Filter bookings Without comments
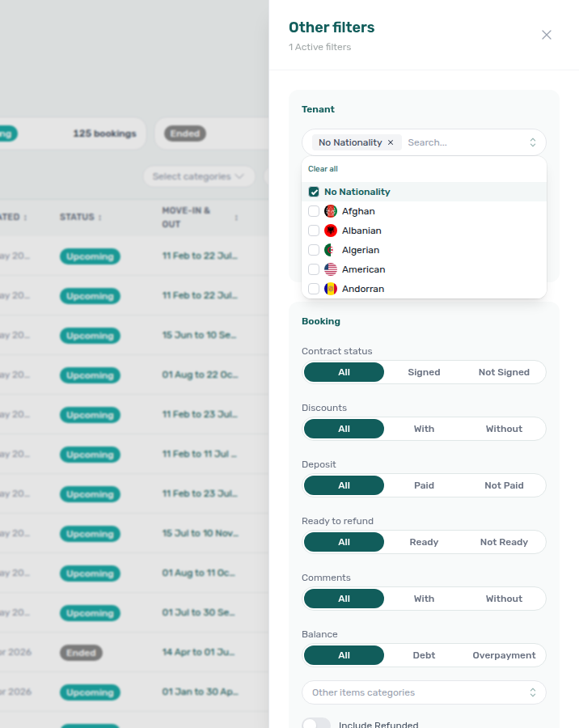Image resolution: width=579 pixels, height=728 pixels. (x=504, y=599)
